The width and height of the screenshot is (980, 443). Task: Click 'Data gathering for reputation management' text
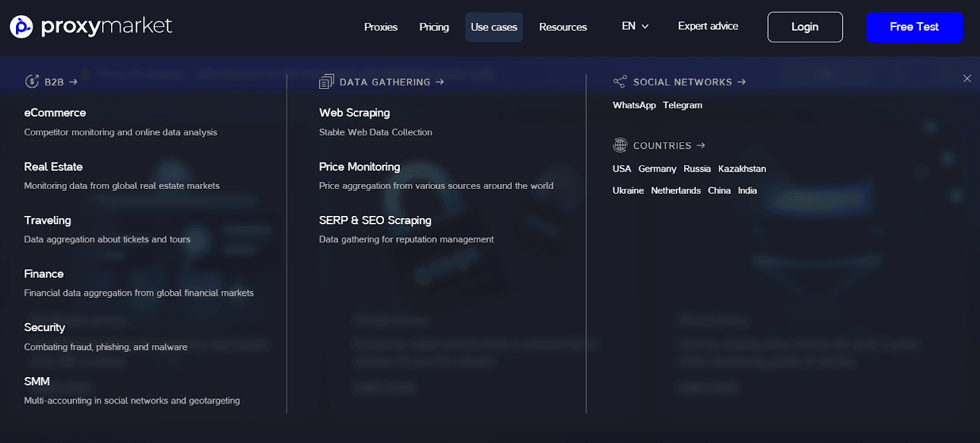click(x=406, y=239)
